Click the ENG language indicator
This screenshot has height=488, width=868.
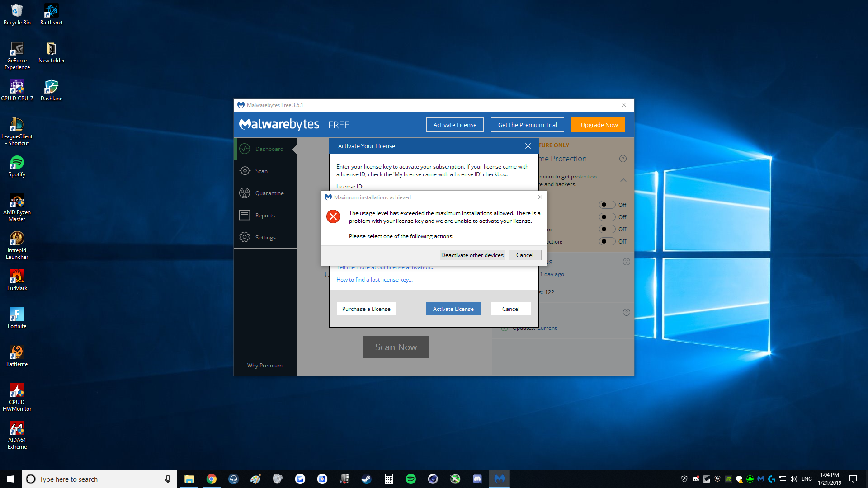click(807, 479)
